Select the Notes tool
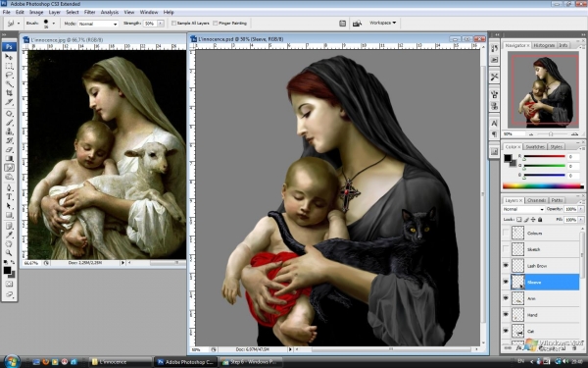Image resolution: width=588 pixels, height=368 pixels. coord(9,226)
